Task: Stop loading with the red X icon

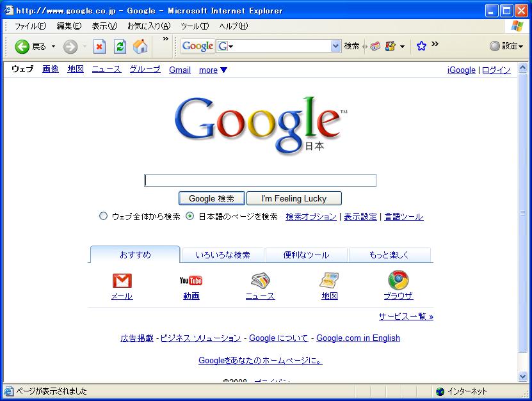Action: (99, 47)
